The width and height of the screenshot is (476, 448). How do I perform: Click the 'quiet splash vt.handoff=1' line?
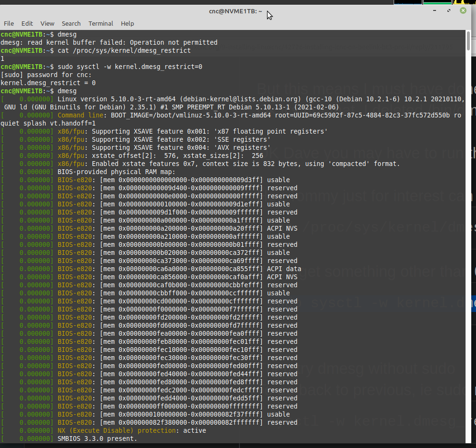coord(48,123)
